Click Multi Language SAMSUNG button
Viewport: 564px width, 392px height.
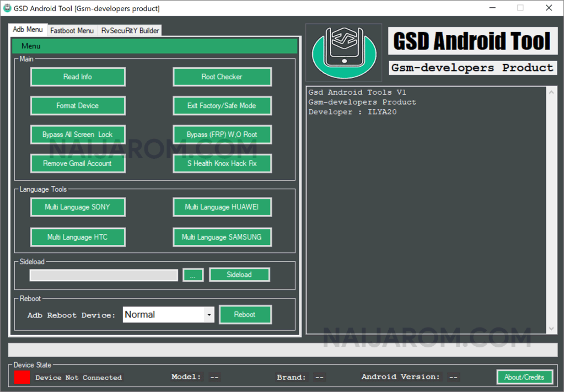[222, 238]
